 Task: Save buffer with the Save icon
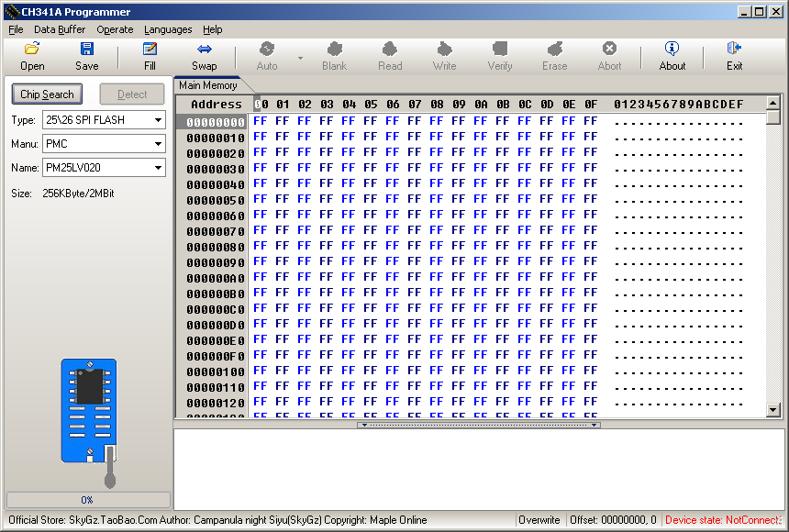coord(86,55)
